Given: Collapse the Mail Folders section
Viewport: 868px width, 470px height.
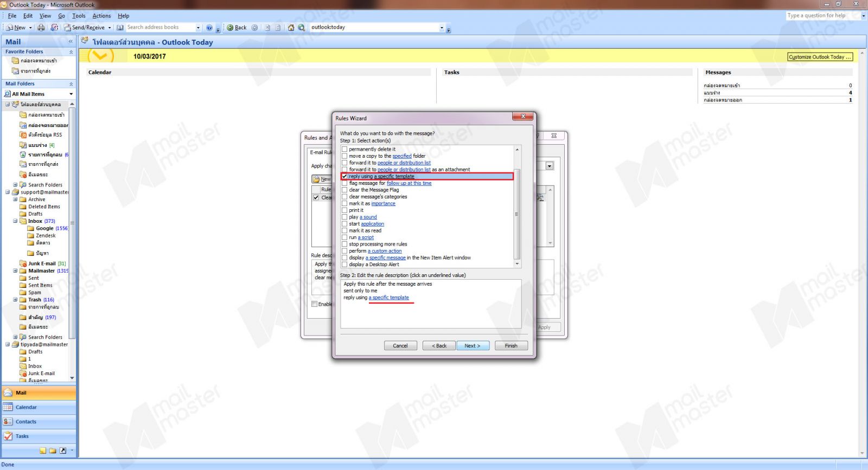Looking at the screenshot, I should [x=71, y=84].
